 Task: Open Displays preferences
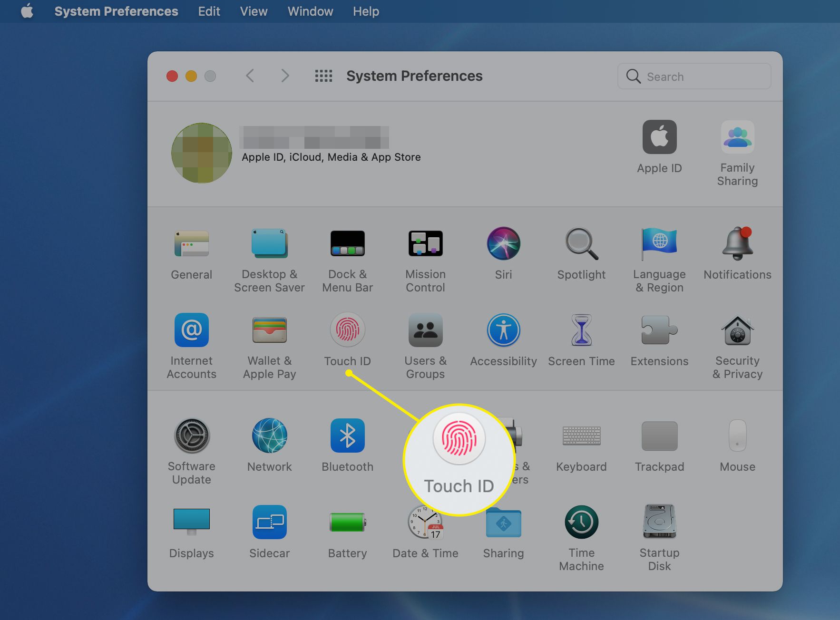point(191,522)
